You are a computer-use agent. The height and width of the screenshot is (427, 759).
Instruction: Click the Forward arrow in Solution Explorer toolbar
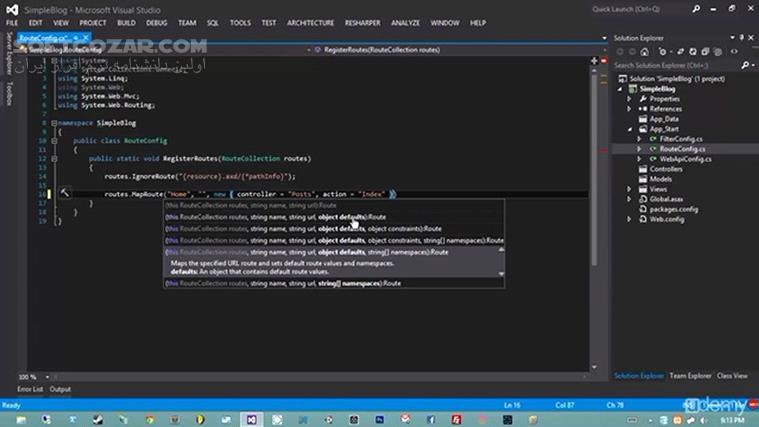point(632,52)
